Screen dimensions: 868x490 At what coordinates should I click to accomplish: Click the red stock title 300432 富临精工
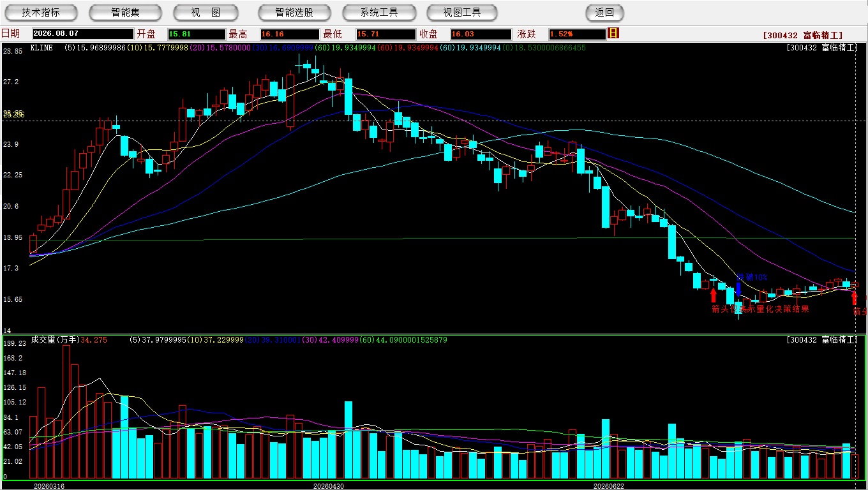point(803,36)
